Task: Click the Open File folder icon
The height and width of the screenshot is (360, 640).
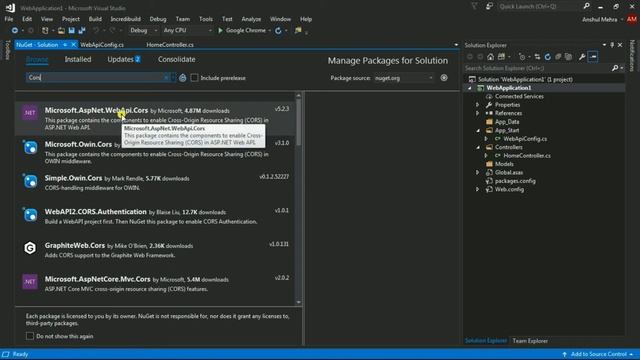Action: 61,31
